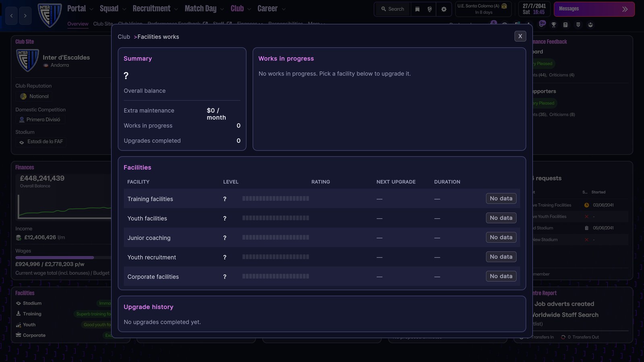Click the forward navigation arrow

(x=25, y=16)
